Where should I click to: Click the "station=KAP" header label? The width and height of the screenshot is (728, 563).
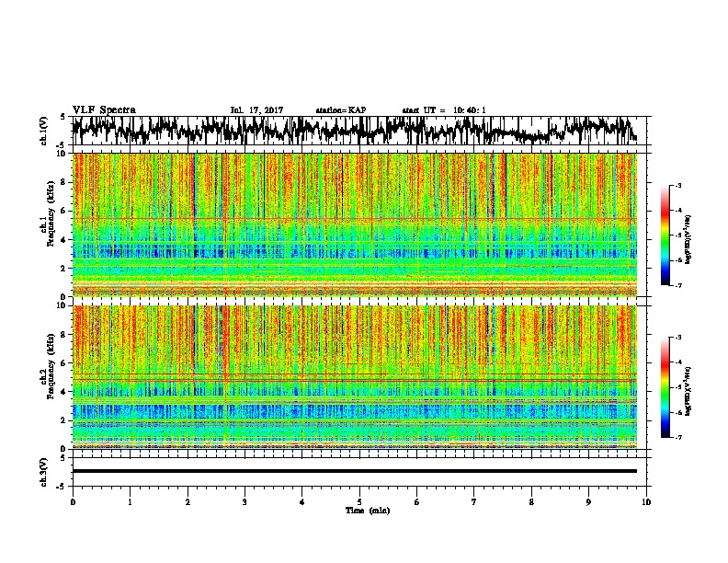[x=341, y=110]
